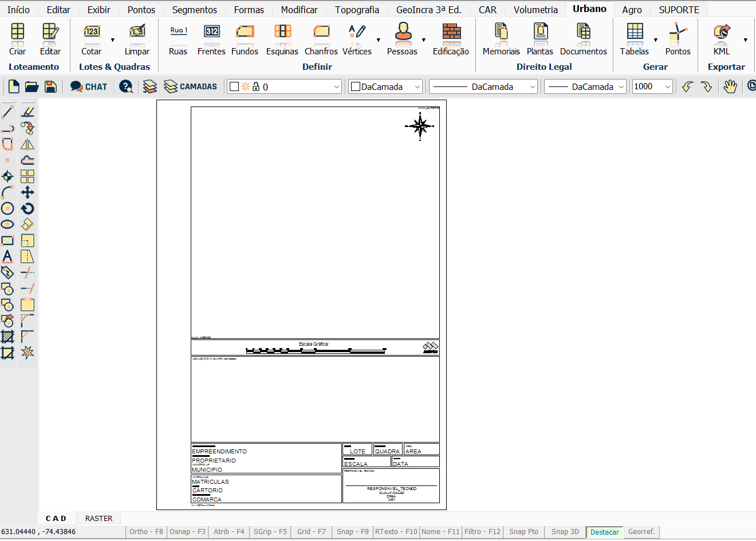Open the CAMADAS layers manager
The image size is (756, 541).
click(190, 86)
